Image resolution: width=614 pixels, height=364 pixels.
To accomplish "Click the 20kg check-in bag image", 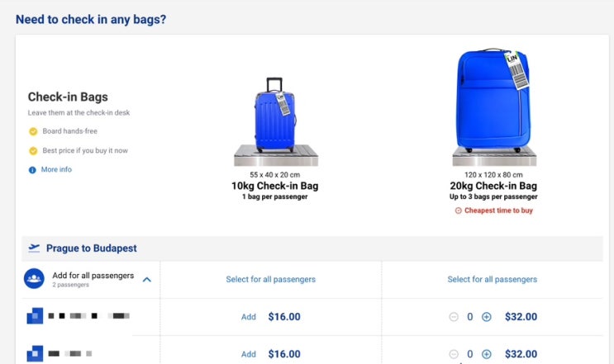I will point(494,107).
